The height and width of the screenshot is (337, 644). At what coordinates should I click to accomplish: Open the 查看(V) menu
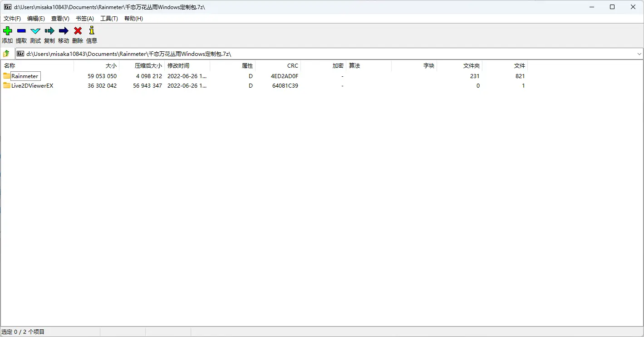coord(60,19)
